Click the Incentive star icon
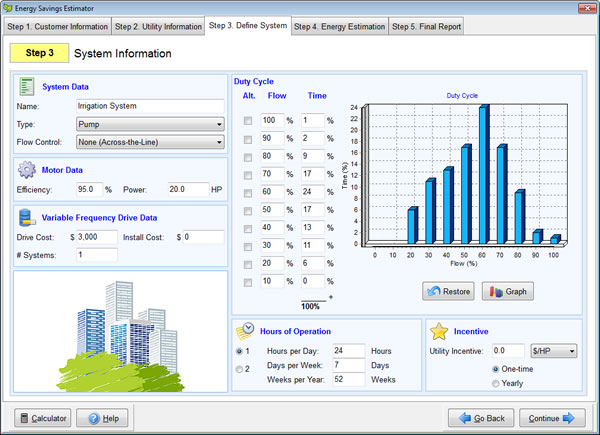This screenshot has height=435, width=600. click(440, 331)
